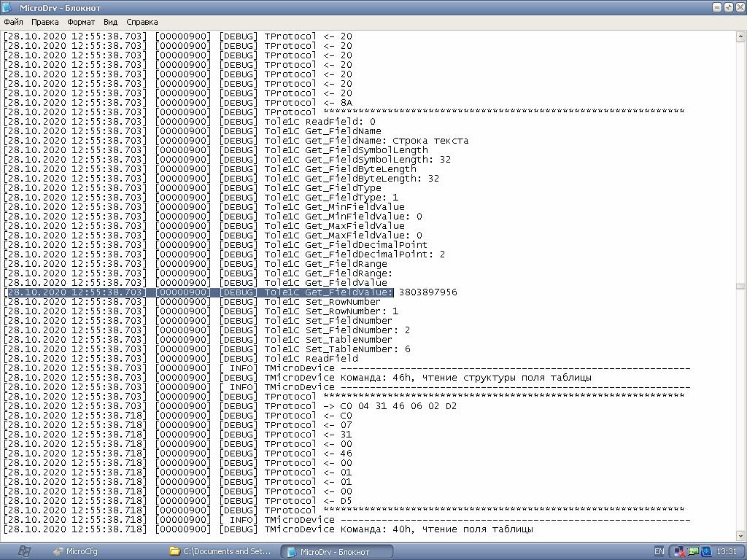Switch to C:\Documents and Set... folder taskbar button
This screenshot has width=747, height=560.
[220, 551]
